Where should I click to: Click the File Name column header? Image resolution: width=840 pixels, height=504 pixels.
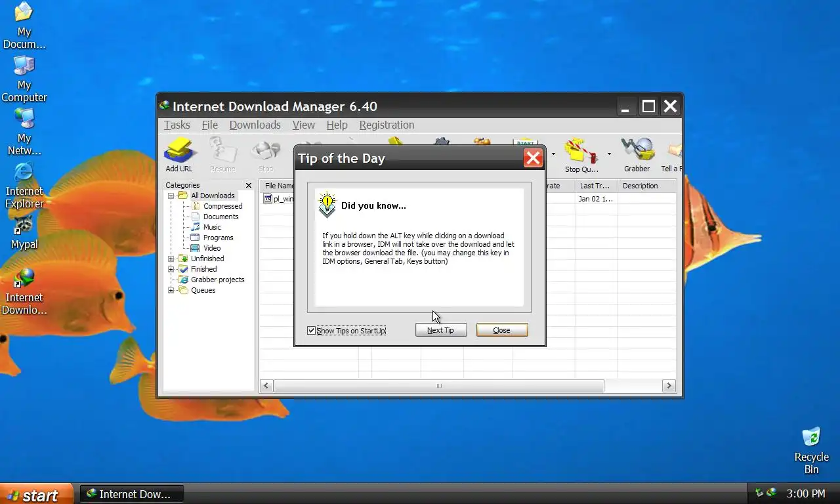278,186
